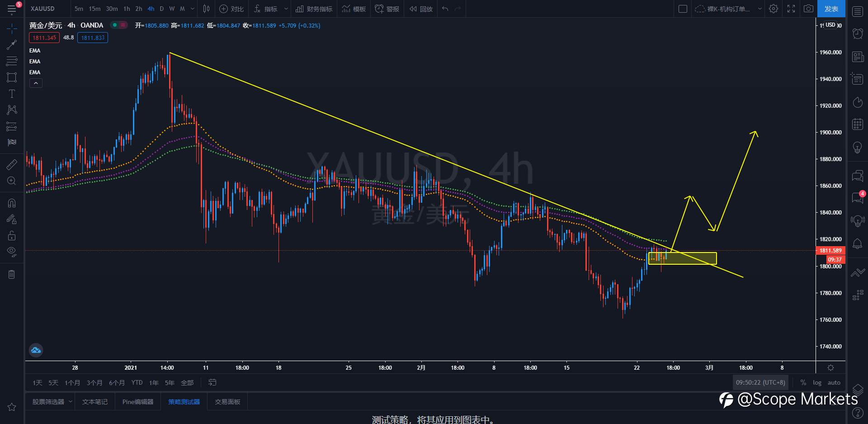Click the blue Publish (发表) button
This screenshot has height=424, width=868.
point(831,9)
